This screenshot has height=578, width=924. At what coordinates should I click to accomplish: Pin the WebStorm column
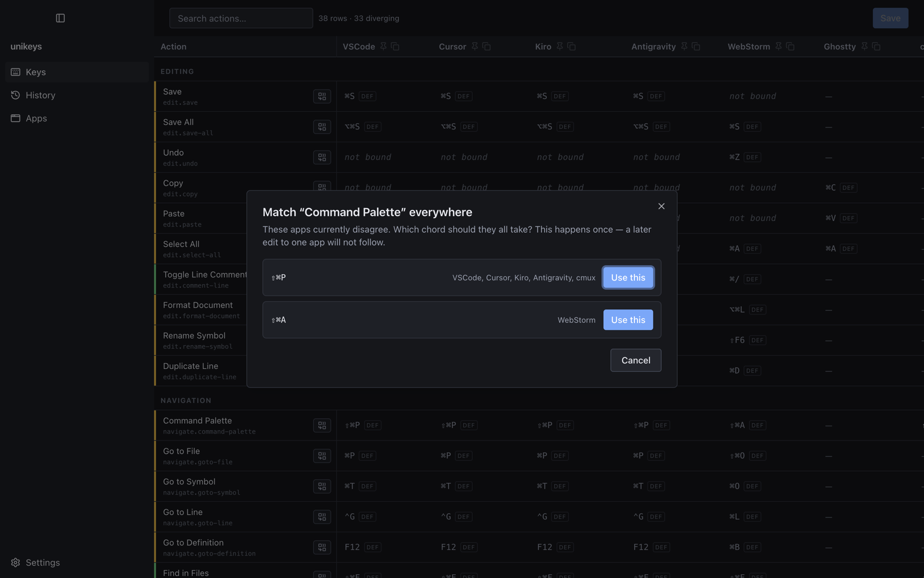(779, 46)
